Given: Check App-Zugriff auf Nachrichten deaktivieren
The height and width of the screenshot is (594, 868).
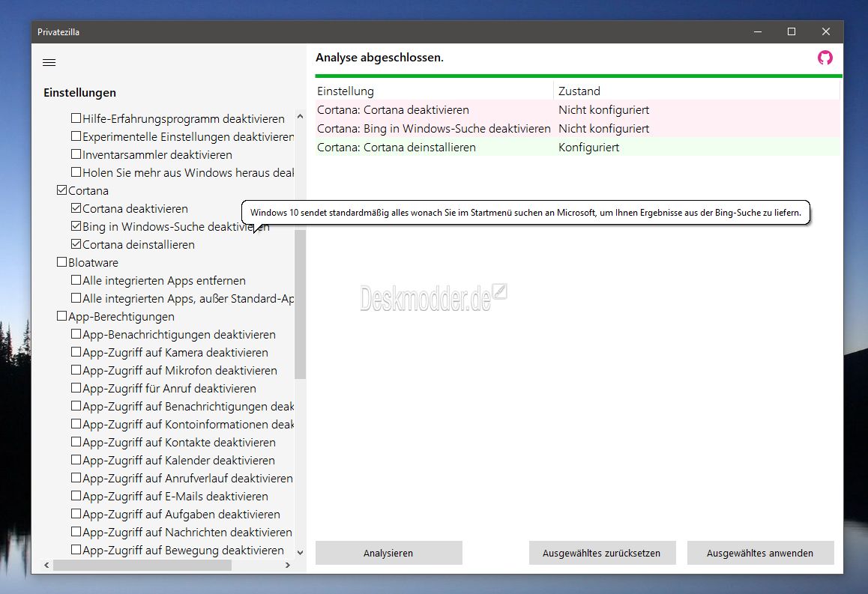Looking at the screenshot, I should pos(76,532).
